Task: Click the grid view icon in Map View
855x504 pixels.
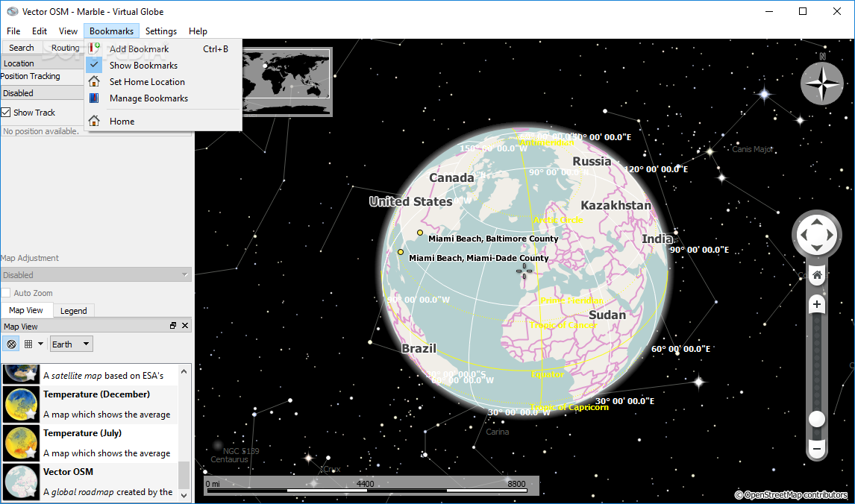Action: (x=28, y=344)
